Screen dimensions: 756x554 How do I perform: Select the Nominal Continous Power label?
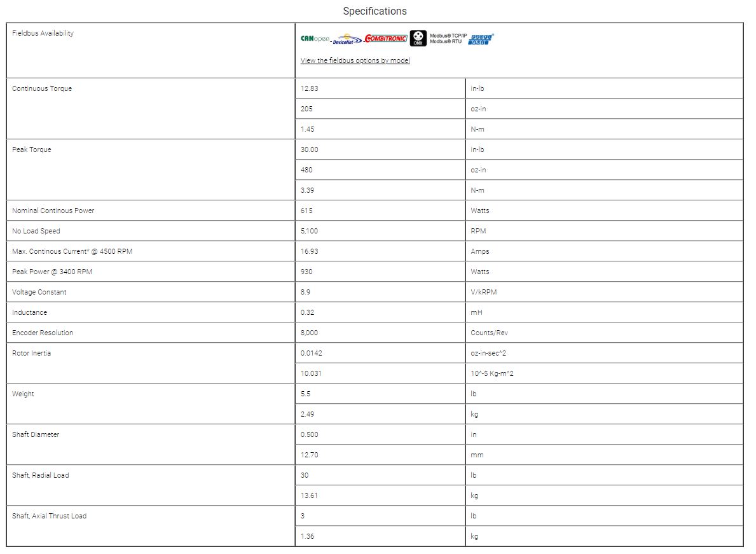point(53,211)
